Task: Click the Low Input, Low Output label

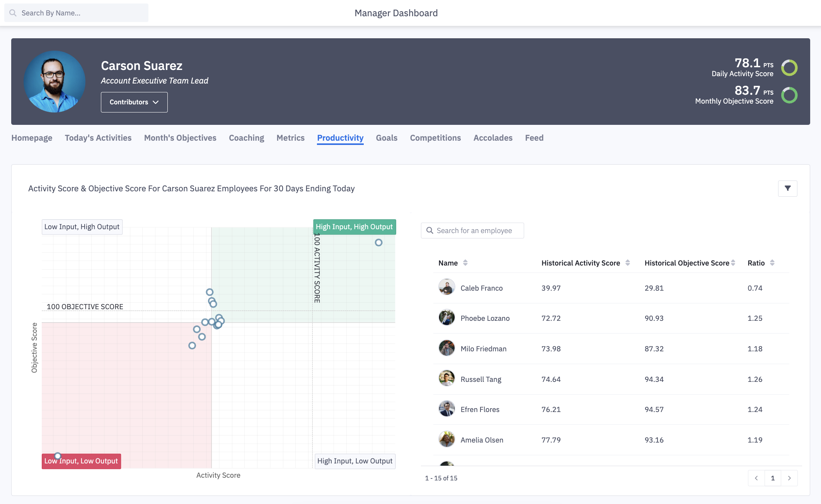Action: tap(81, 461)
